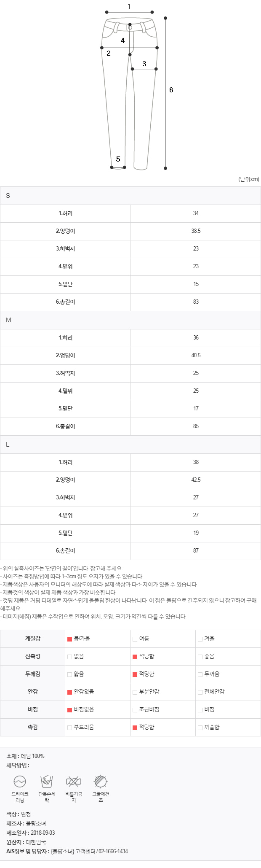Toggle the 안감없음 lining checkbox
This screenshot has width=261, height=868.
pyautogui.click(x=70, y=692)
